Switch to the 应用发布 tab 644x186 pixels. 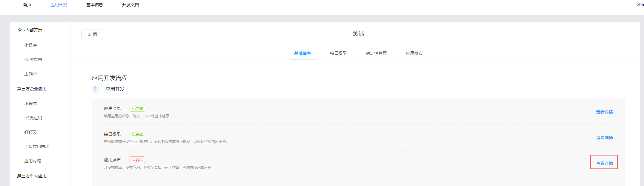pos(414,53)
